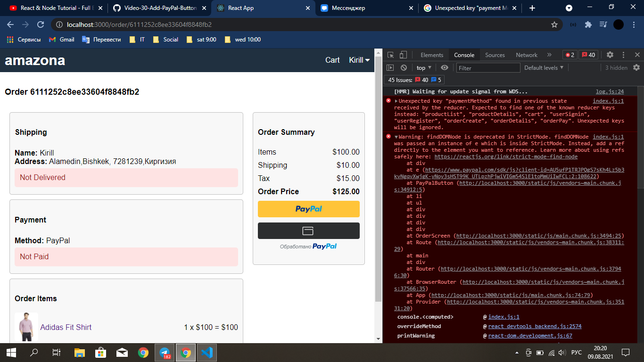The width and height of the screenshot is (644, 362).
Task: Open the wed 10:00 bookmarks folder
Action: click(243, 40)
